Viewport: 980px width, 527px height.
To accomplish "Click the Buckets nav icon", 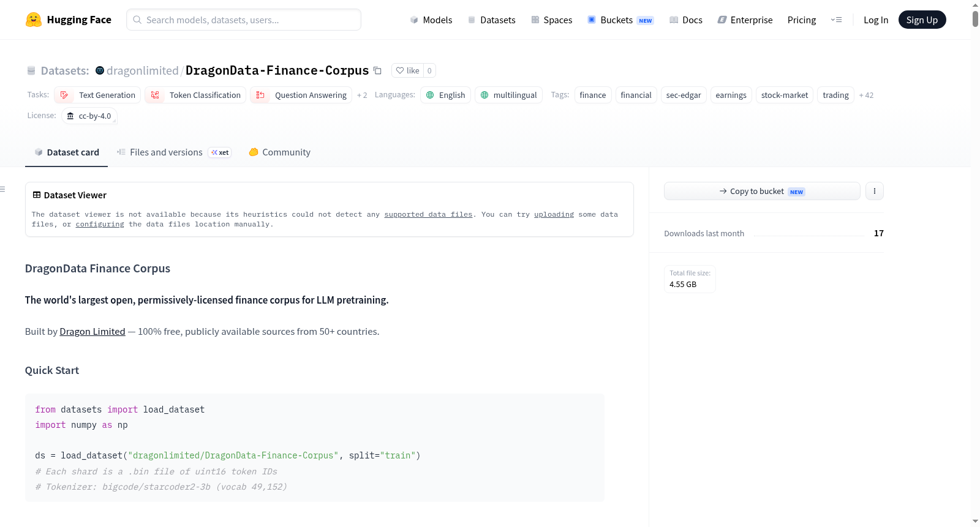I will point(592,20).
